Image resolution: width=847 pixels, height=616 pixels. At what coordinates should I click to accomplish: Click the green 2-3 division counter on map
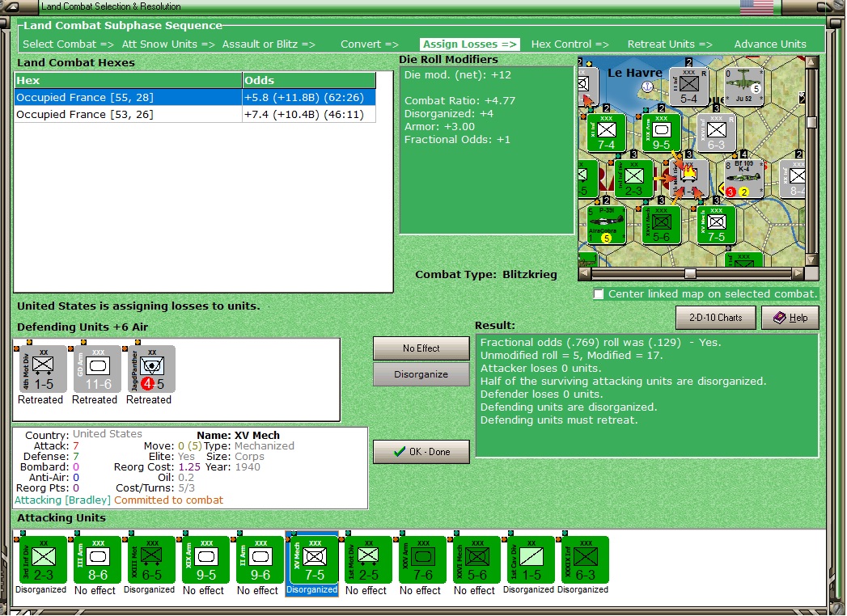click(633, 179)
